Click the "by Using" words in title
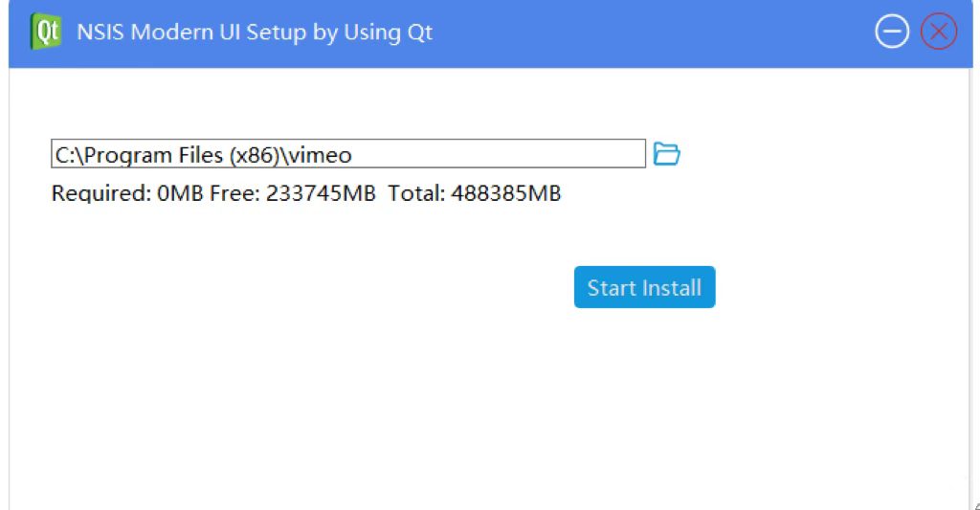Viewport: 980px width, 510px height. click(x=356, y=32)
